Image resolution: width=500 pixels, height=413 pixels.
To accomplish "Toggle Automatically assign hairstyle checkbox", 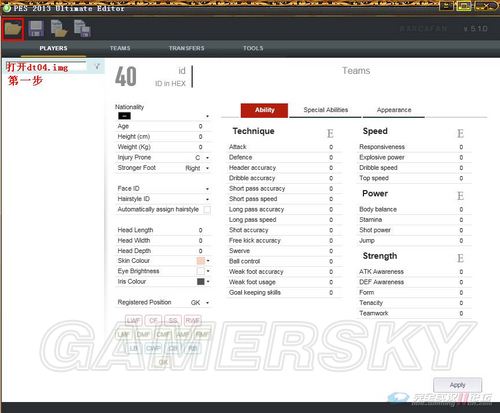I will 207,210.
